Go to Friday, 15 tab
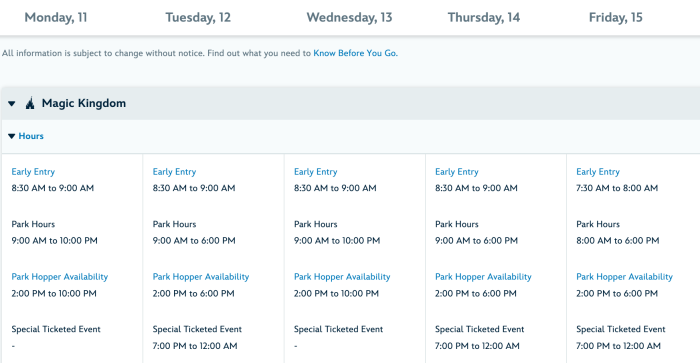Screen dimensions: 700x363 (x=616, y=17)
